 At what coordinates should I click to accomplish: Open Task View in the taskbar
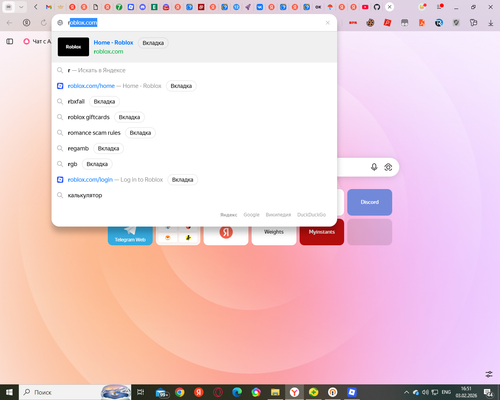point(141,392)
